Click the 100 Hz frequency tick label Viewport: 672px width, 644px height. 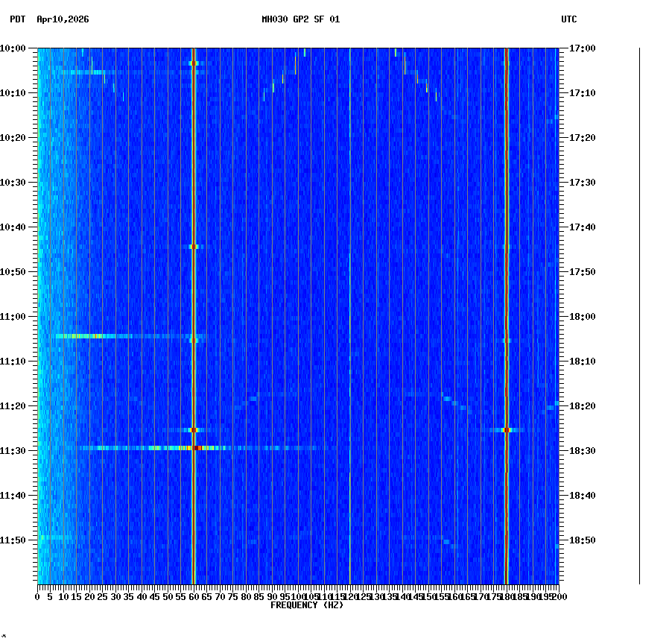tap(297, 597)
